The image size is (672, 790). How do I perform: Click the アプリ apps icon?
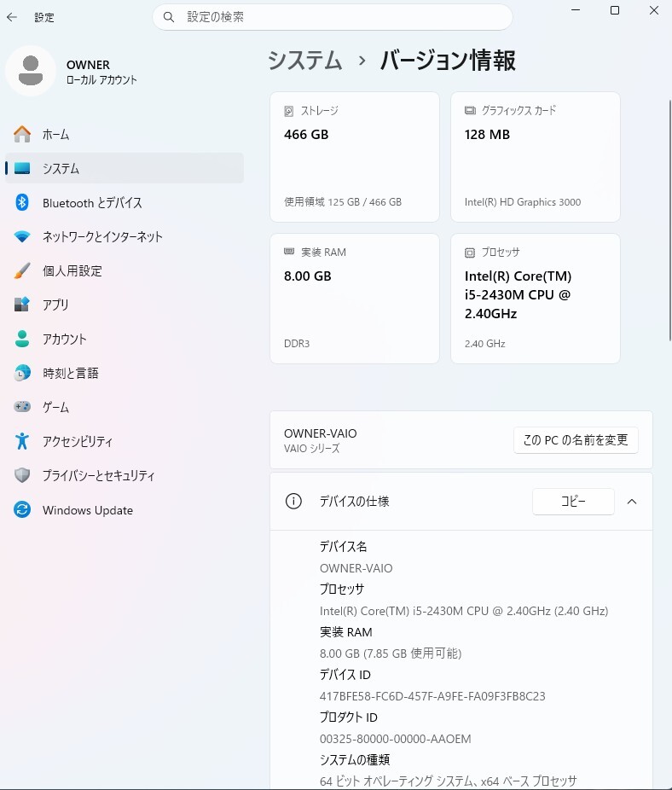point(22,305)
